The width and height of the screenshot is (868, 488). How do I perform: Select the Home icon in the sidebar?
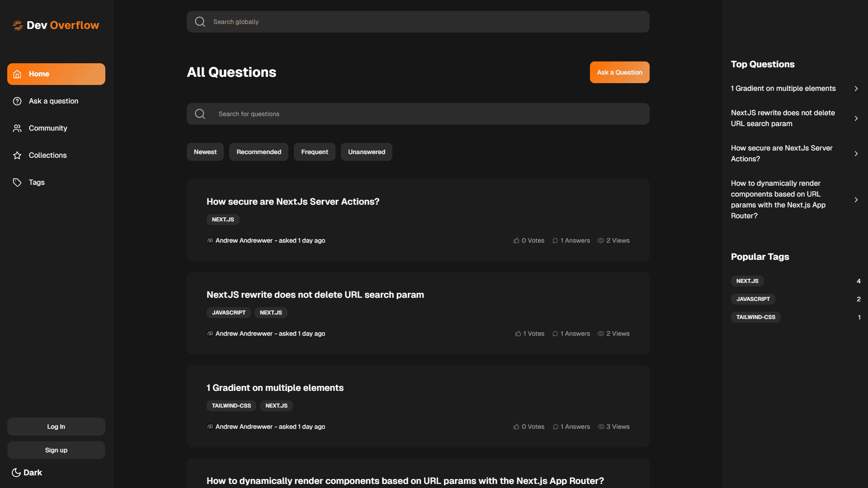[x=17, y=74]
